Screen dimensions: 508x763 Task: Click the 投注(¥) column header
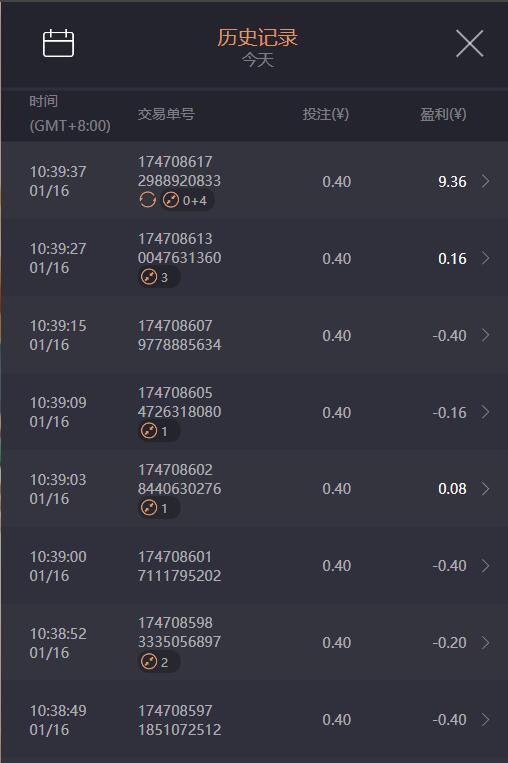coord(326,114)
